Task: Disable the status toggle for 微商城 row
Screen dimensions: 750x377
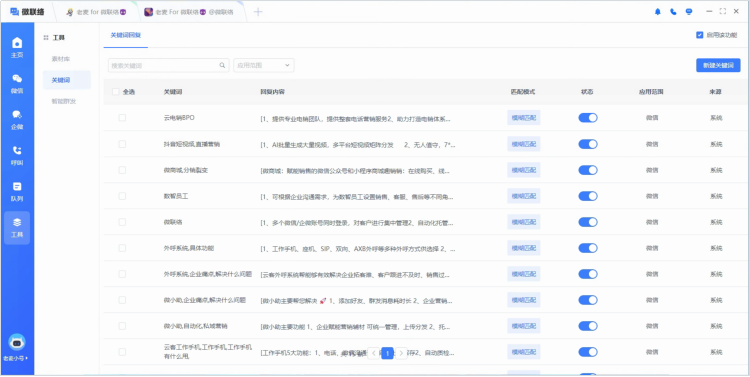Action: coord(588,170)
